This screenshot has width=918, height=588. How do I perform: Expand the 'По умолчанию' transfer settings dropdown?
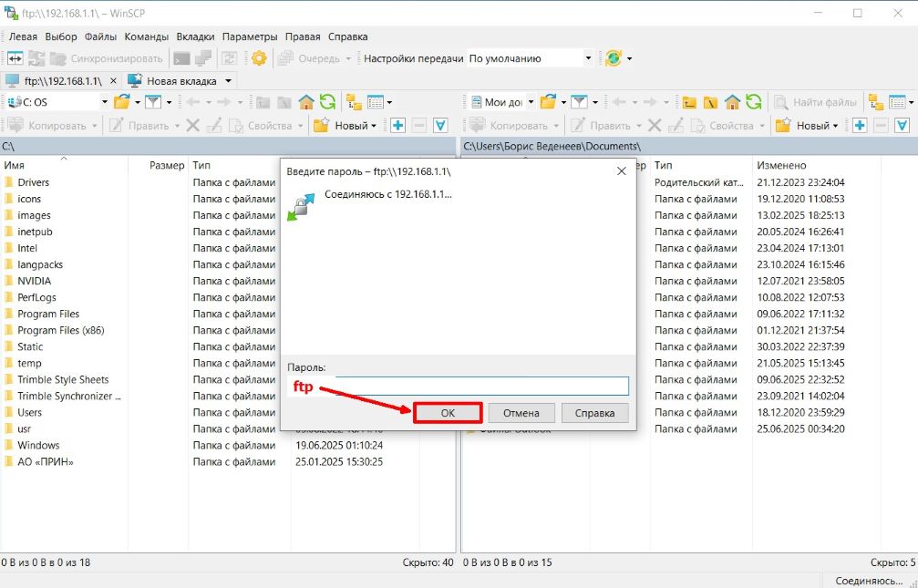pyautogui.click(x=588, y=58)
